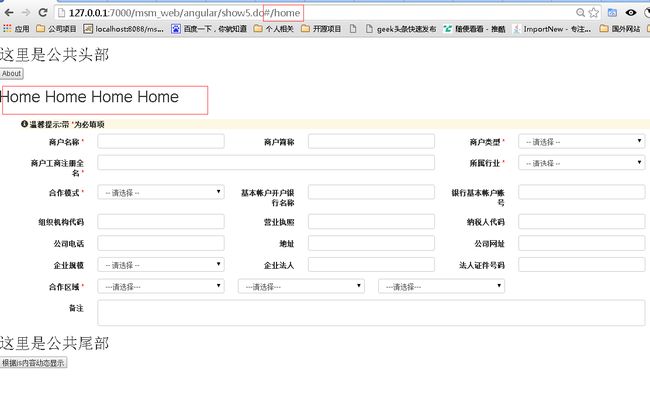Click the 根据js内容动态显示 button
This screenshot has width=650, height=395.
(33, 363)
